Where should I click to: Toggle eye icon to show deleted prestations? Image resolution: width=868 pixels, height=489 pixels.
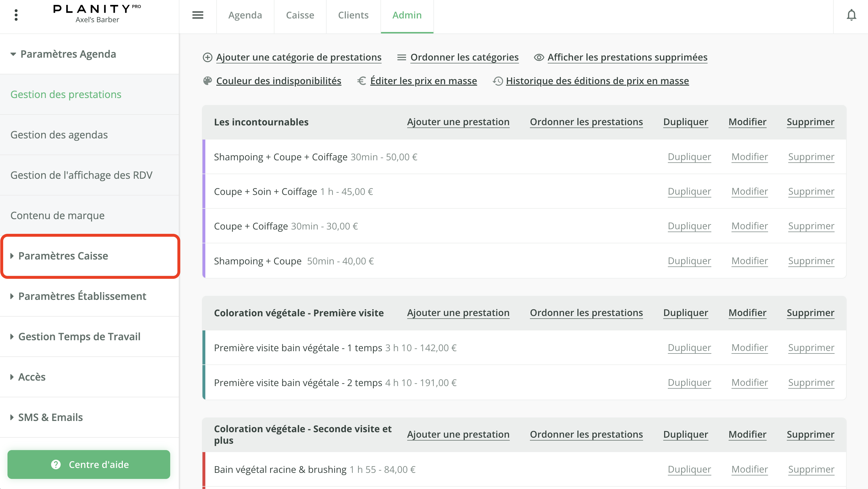point(539,57)
